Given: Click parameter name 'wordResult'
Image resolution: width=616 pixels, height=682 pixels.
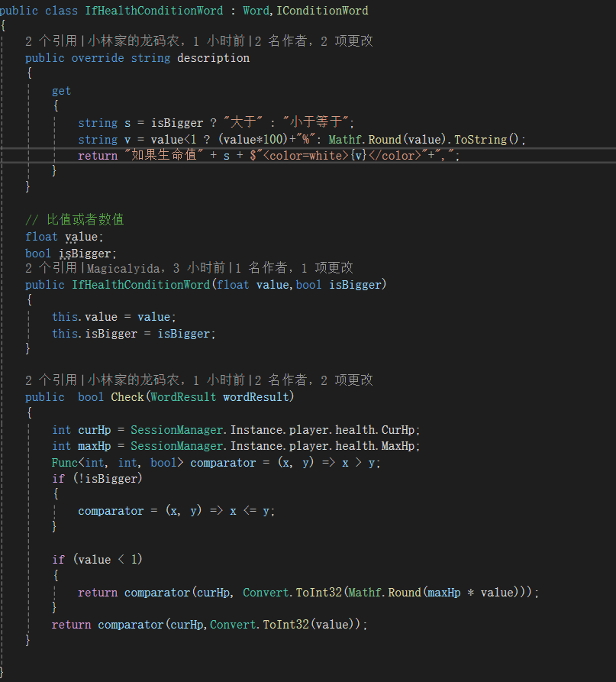Looking at the screenshot, I should tap(256, 396).
